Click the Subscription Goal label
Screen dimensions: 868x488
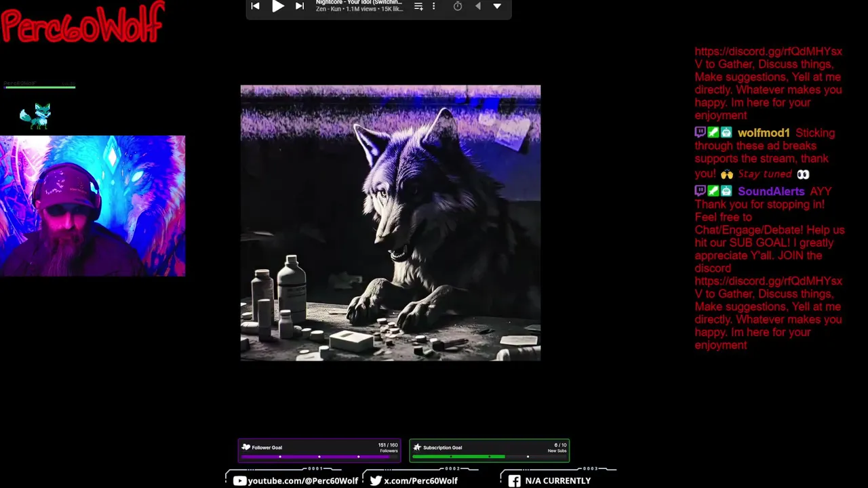[x=443, y=447]
